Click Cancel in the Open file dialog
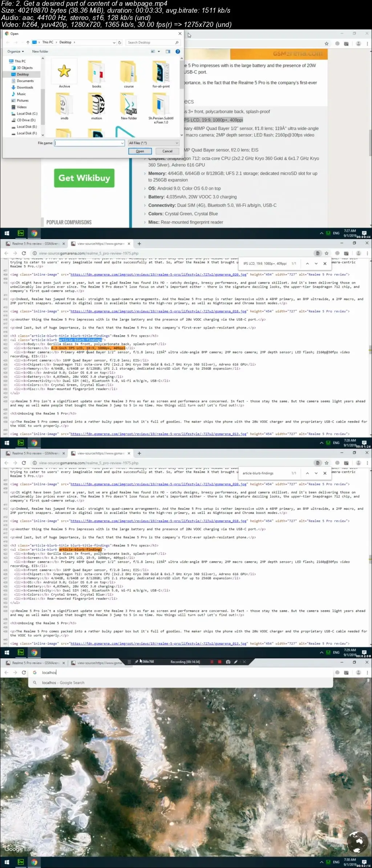 167,152
